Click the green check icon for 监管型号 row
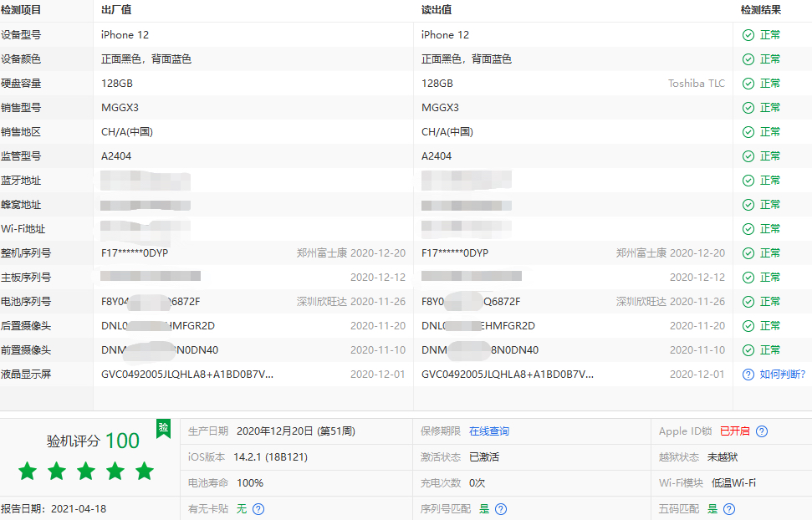812x520 pixels. point(748,155)
